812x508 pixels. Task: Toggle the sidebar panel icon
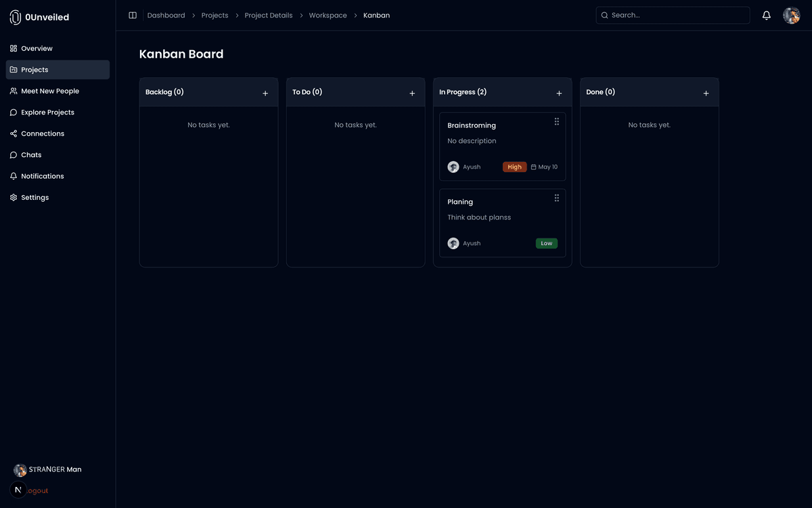click(x=133, y=16)
